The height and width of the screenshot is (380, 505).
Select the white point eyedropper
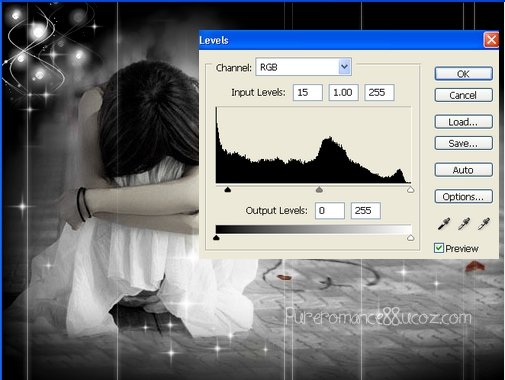point(484,224)
